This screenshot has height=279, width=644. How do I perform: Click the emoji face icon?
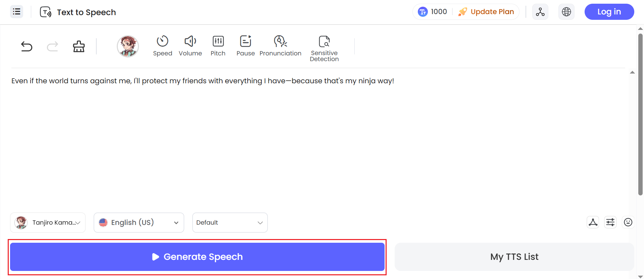click(628, 222)
